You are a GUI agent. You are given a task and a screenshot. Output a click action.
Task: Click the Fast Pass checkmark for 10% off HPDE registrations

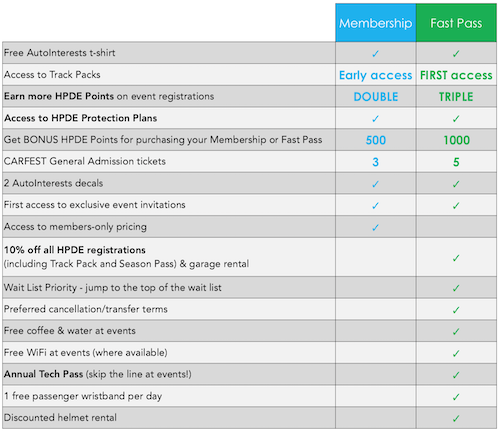(456, 258)
